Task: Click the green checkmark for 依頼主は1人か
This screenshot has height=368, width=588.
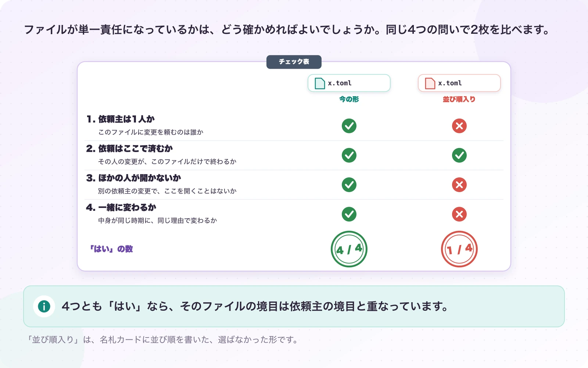Action: click(x=349, y=126)
